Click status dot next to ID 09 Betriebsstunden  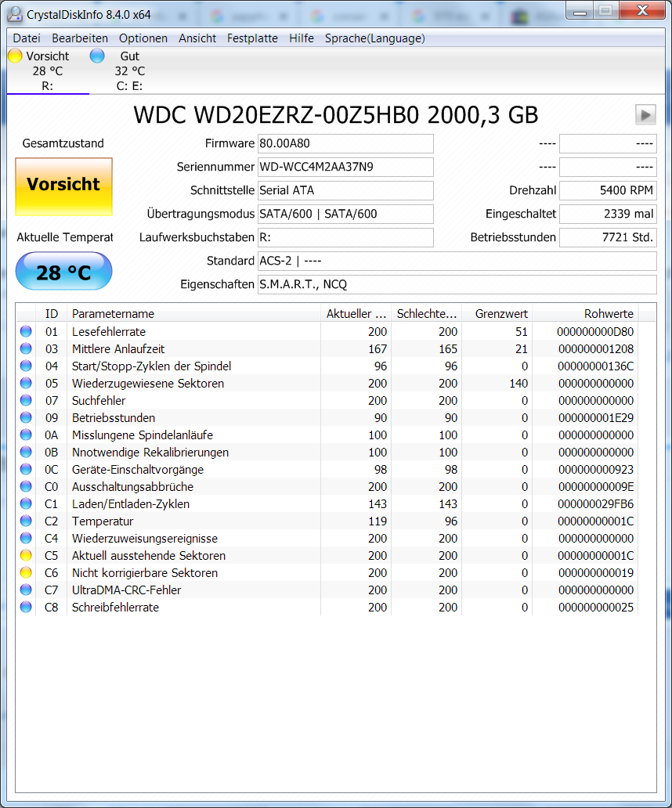tap(26, 417)
